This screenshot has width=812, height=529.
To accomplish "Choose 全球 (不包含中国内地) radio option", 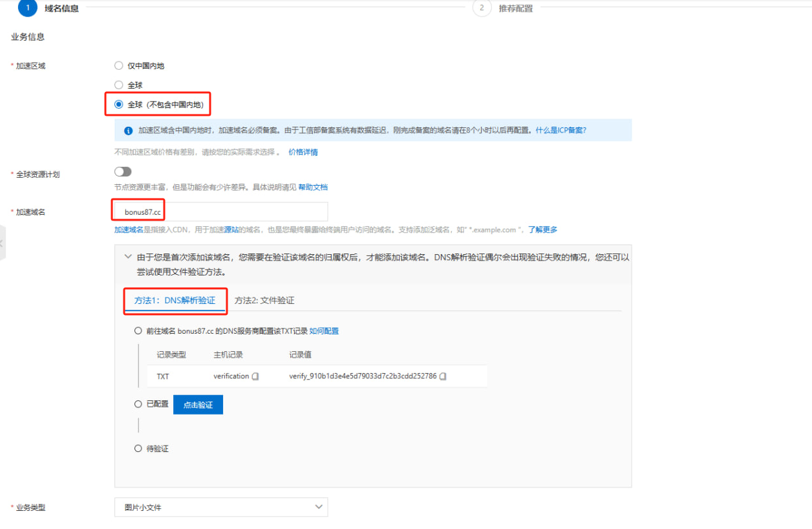I will tap(118, 104).
